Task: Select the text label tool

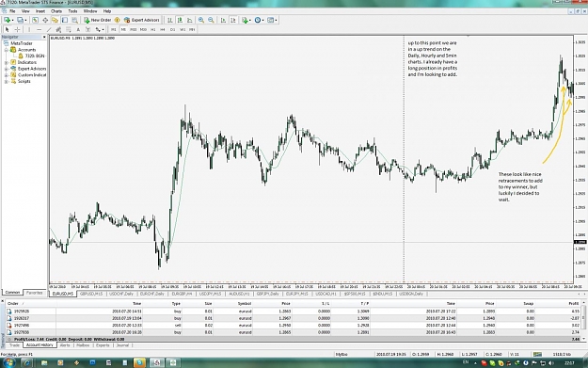Action: [87, 29]
